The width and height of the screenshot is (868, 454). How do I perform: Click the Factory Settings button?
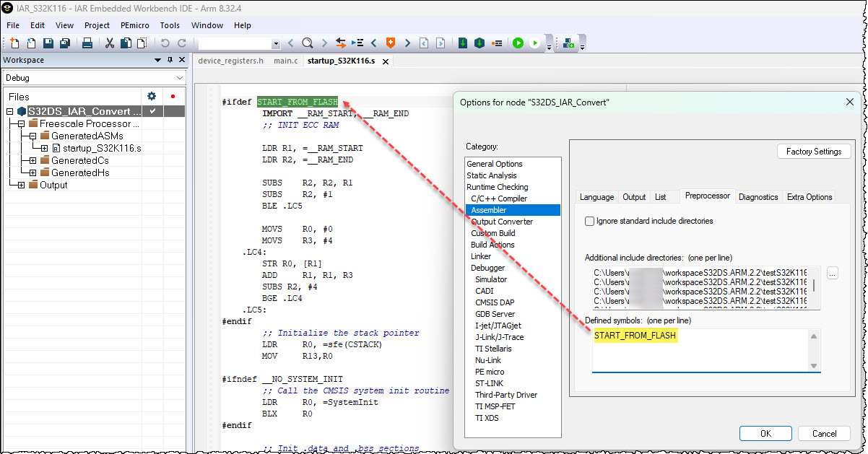click(x=814, y=151)
